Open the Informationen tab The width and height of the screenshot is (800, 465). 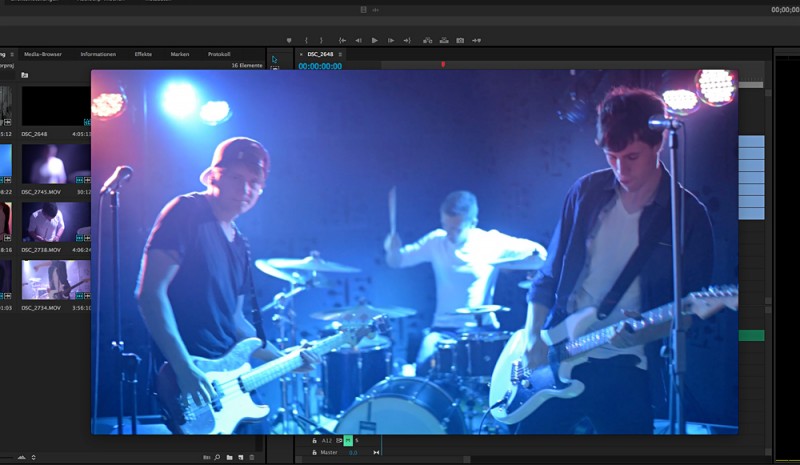pos(98,54)
